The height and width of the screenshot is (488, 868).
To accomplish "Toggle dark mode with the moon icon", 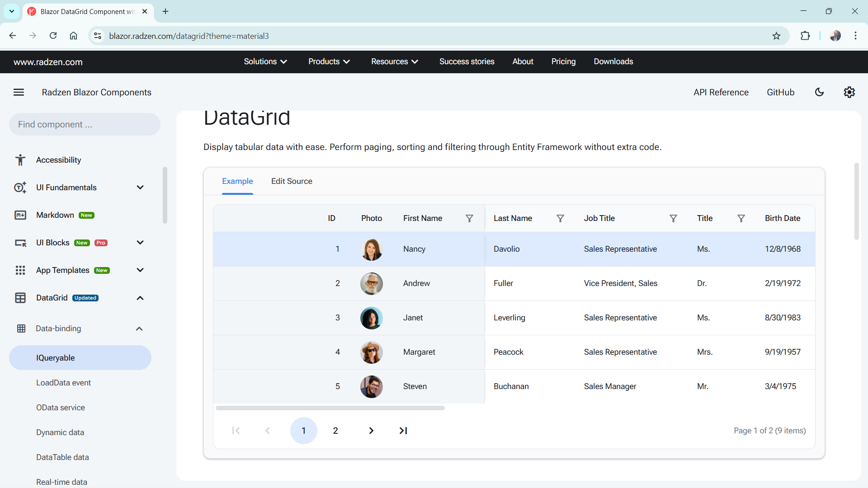I will [x=819, y=92].
